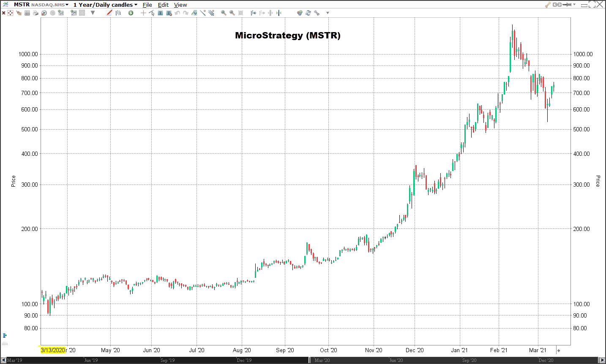The width and height of the screenshot is (606, 364).
Task: Expand the toolbar overflow arrow
Action: [328, 13]
